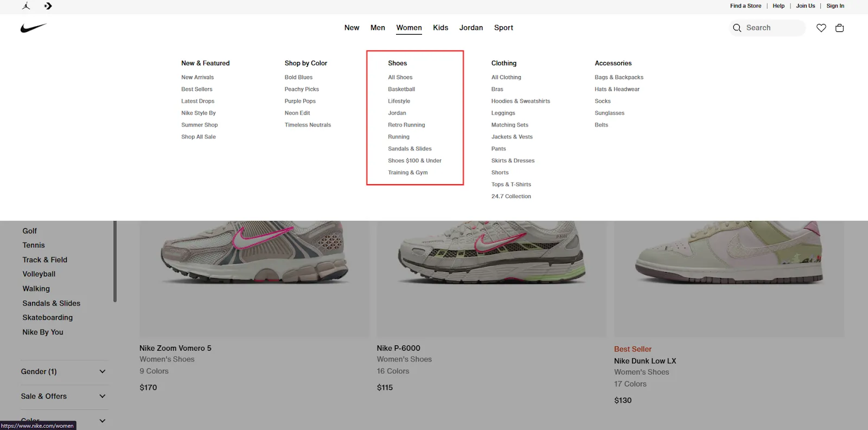
Task: Select Timeless Neutrals color collection
Action: [308, 125]
